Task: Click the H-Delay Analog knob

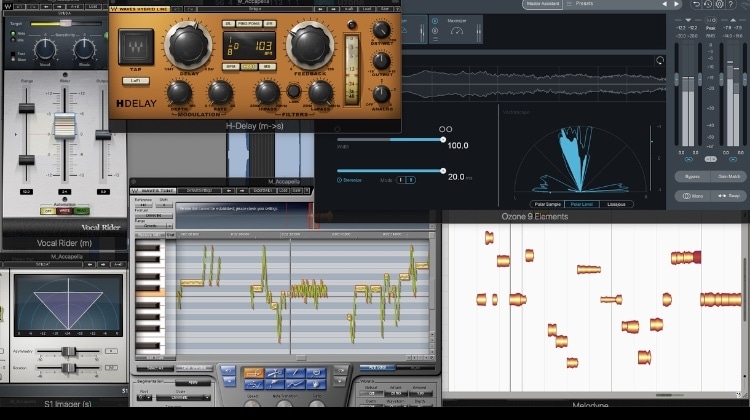Action: pyautogui.click(x=381, y=94)
